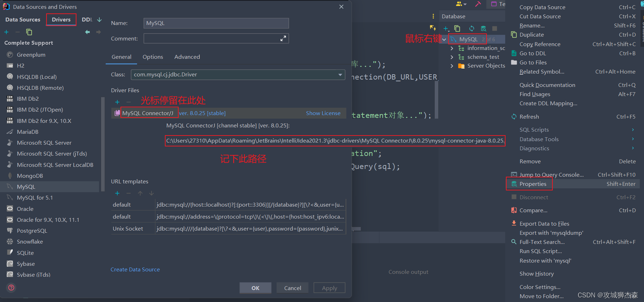The width and height of the screenshot is (644, 302).
Task: Open Data Source Properties icon in Database toolbar
Action: [483, 29]
